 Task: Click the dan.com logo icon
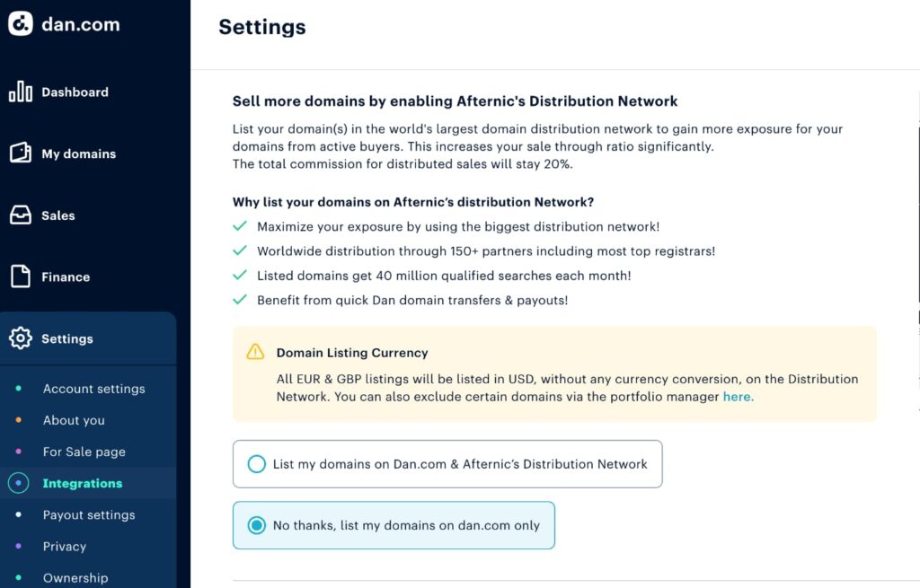pyautogui.click(x=21, y=23)
